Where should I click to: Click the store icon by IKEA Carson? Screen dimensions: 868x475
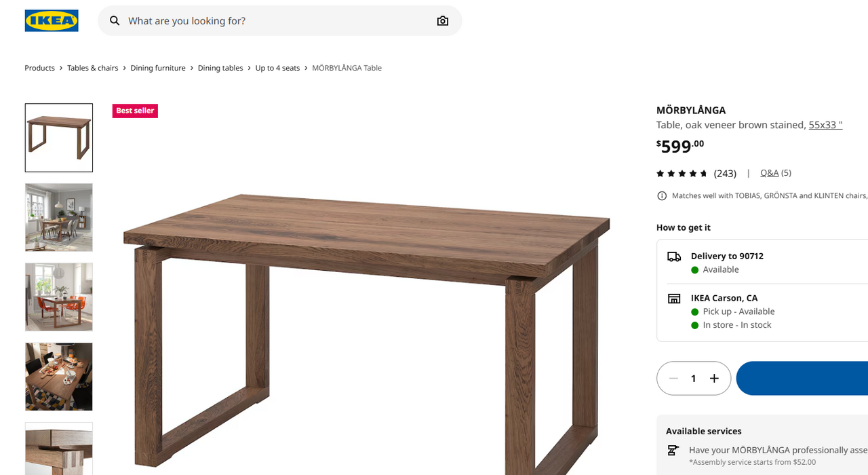(x=674, y=299)
